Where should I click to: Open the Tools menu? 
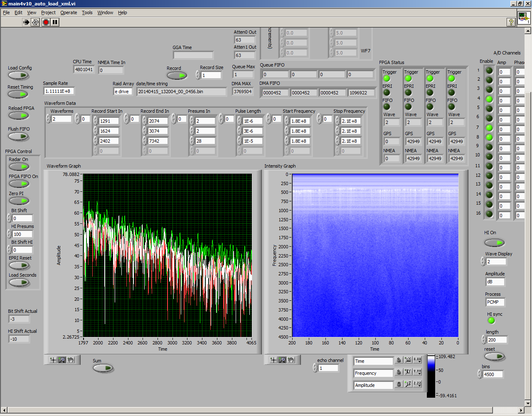[x=87, y=12]
